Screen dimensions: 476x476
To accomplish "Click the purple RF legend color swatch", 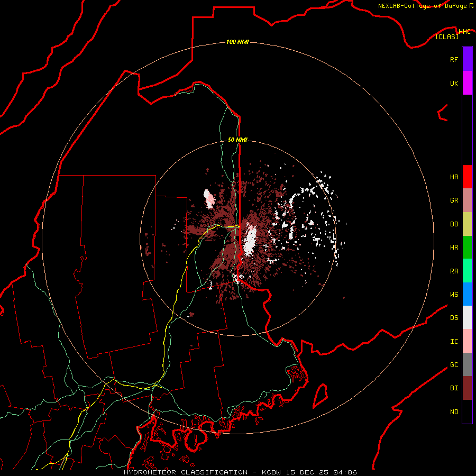I will click(467, 59).
